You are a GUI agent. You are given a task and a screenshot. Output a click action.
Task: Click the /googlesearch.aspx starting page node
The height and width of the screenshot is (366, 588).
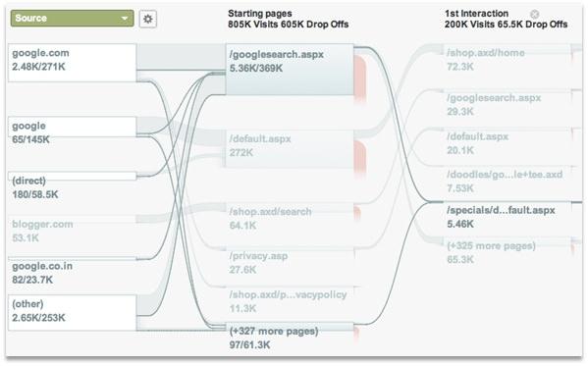pyautogui.click(x=290, y=70)
